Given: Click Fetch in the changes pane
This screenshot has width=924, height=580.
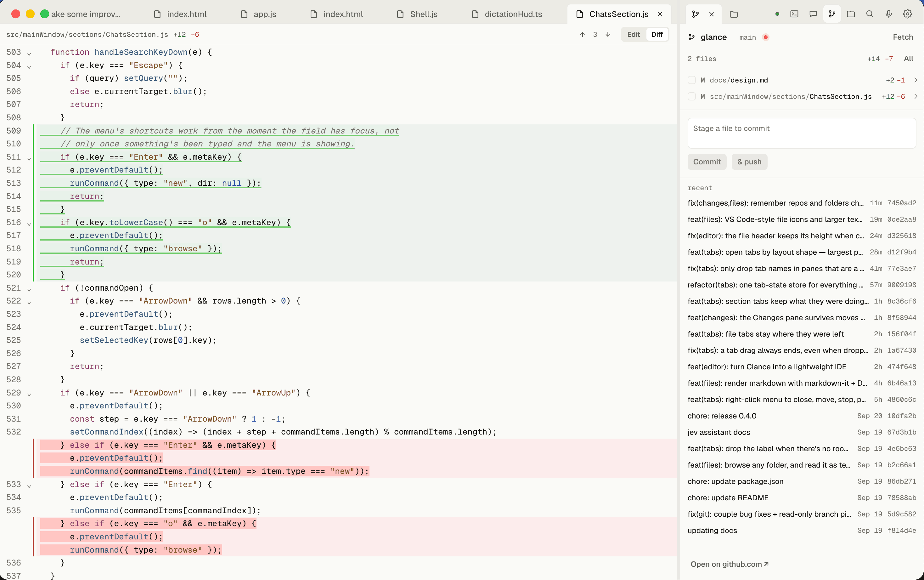Looking at the screenshot, I should pos(903,37).
